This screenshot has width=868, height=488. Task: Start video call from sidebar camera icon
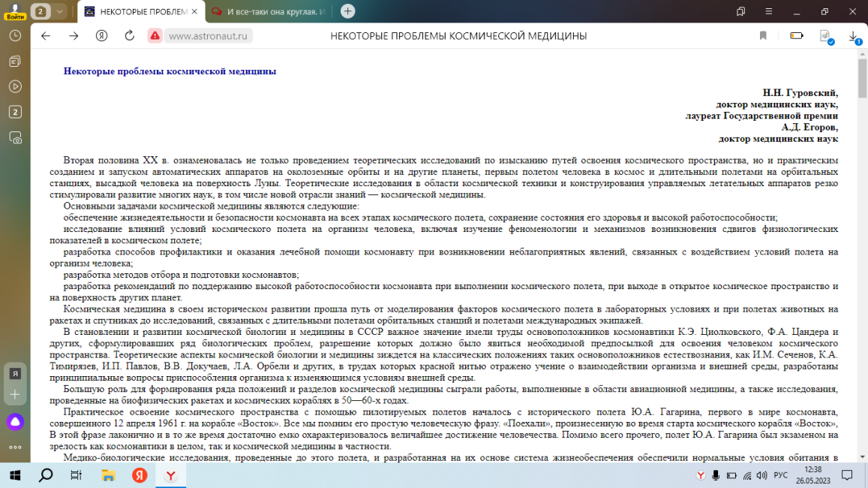click(x=14, y=137)
